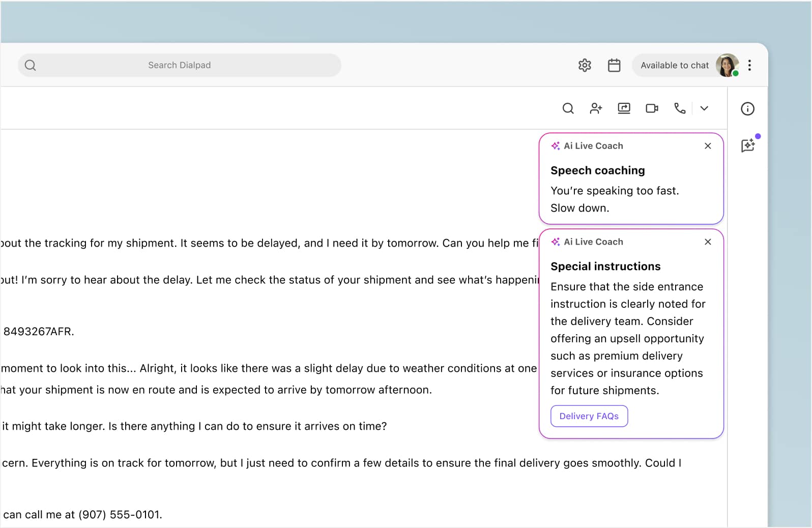Dismiss the Speech coaching card
The image size is (812, 528).
coord(708,146)
